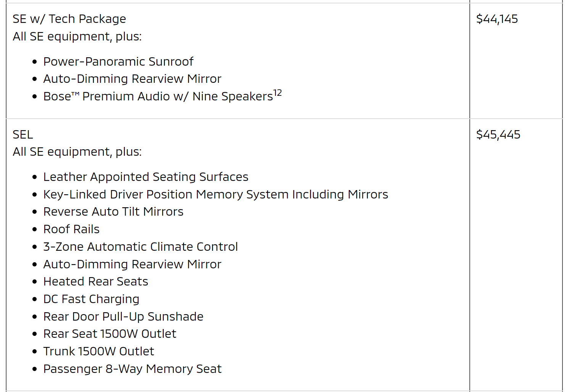Select Rear Seat 1500W Outlet item
The width and height of the screenshot is (567, 392).
coord(110,334)
